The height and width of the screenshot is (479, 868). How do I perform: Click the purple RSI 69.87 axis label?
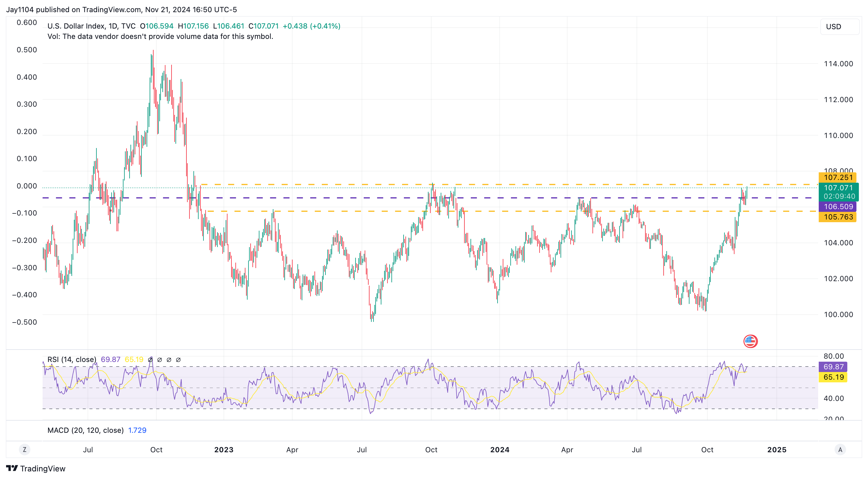tap(833, 367)
